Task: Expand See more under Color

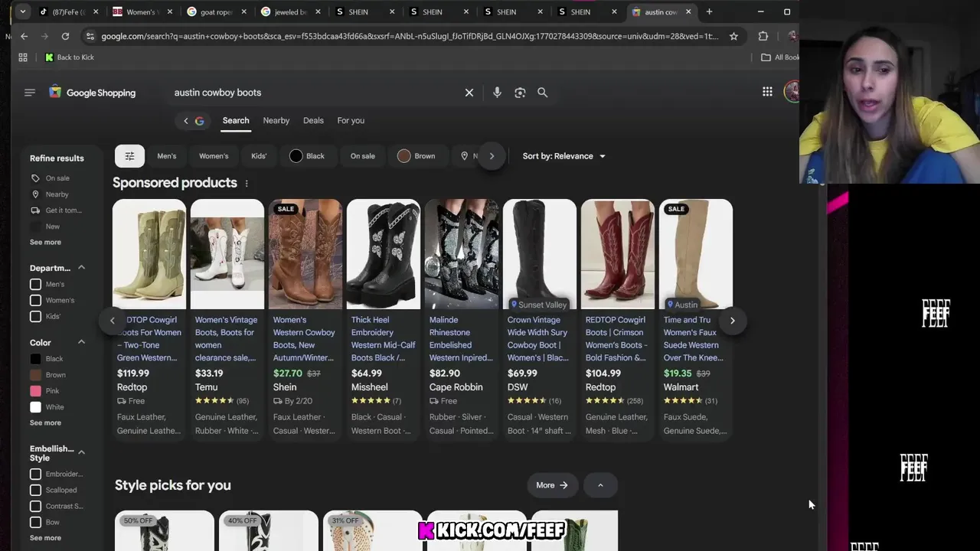Action: point(45,423)
